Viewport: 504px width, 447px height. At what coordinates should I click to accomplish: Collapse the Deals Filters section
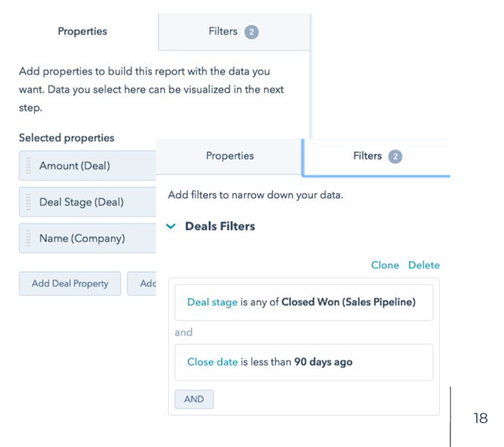170,227
